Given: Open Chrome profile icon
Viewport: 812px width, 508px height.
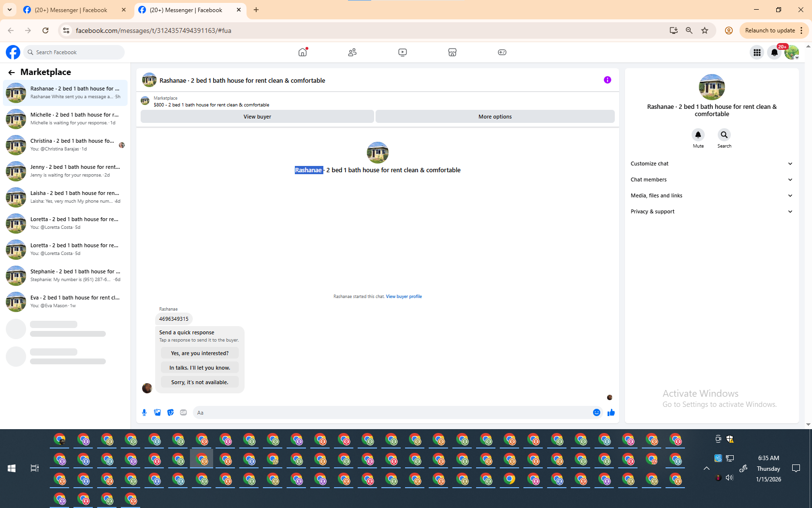Looking at the screenshot, I should click(729, 30).
